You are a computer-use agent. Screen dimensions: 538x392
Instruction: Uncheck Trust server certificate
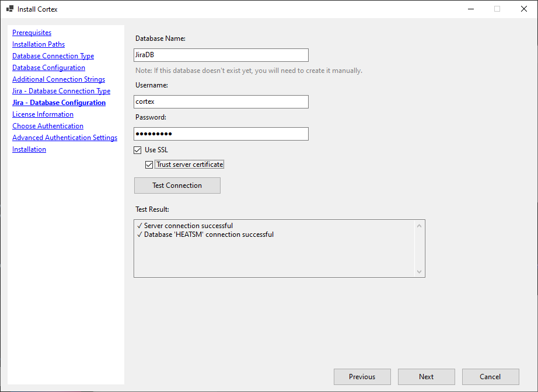pyautogui.click(x=149, y=164)
